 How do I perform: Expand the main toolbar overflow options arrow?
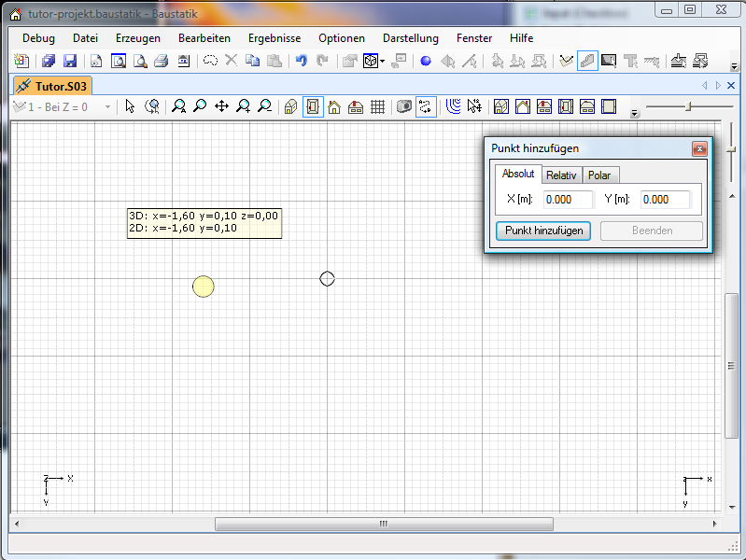(x=734, y=67)
